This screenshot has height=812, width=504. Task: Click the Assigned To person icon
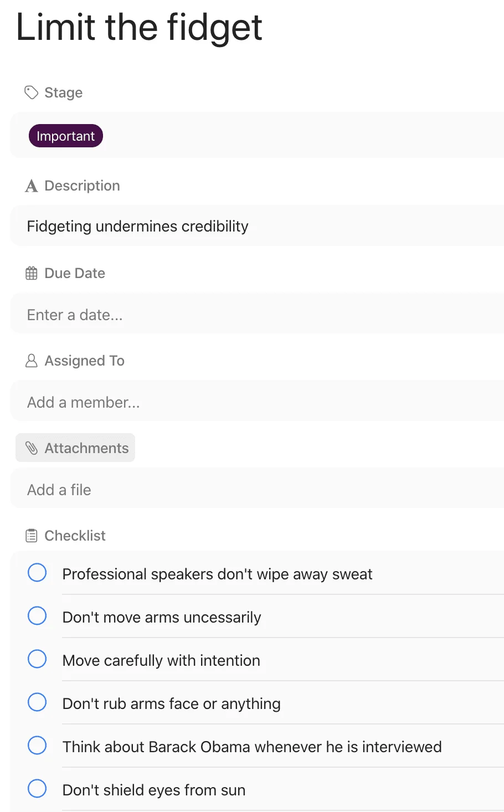32,361
